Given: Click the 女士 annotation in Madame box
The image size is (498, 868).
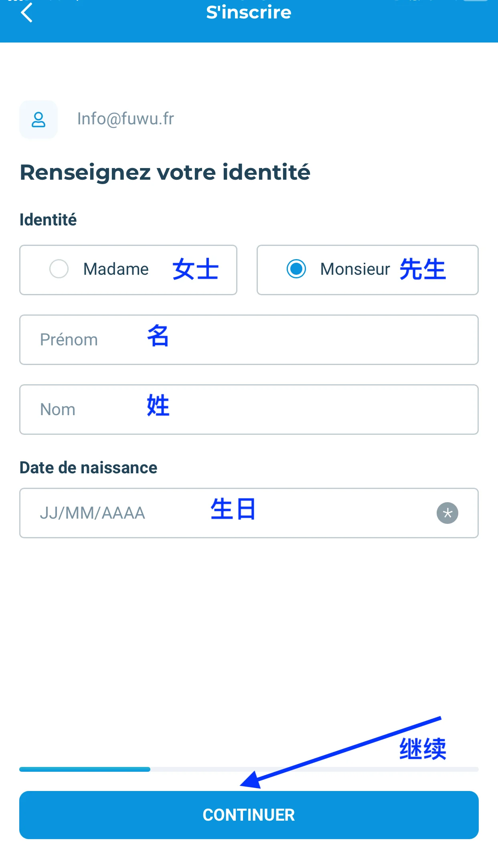Looking at the screenshot, I should pos(196,269).
